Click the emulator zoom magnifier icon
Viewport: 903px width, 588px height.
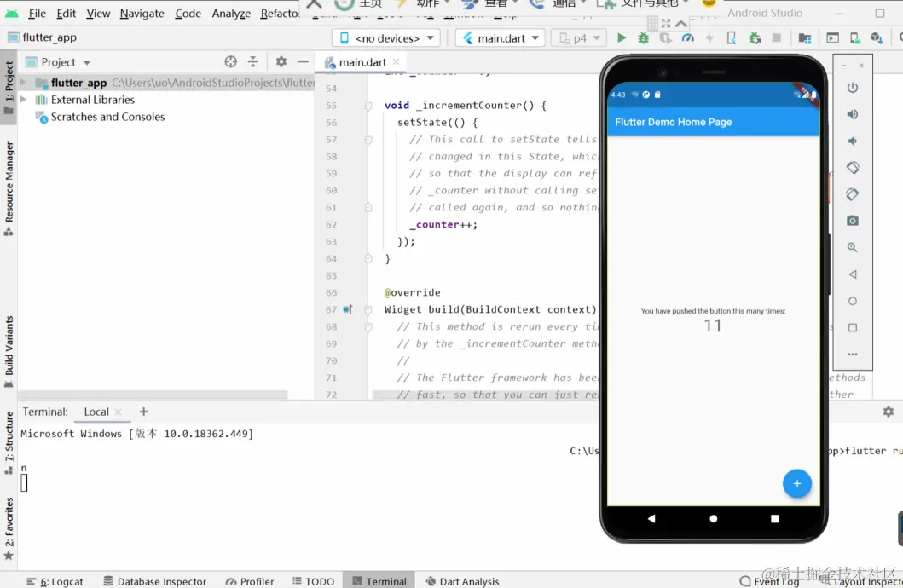[x=853, y=247]
